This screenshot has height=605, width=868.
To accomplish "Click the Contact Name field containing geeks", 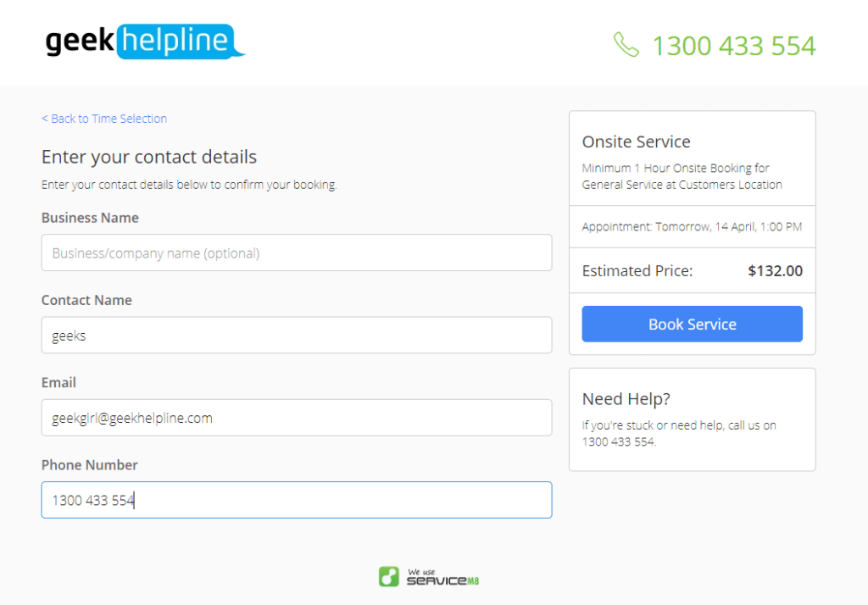I will (297, 336).
